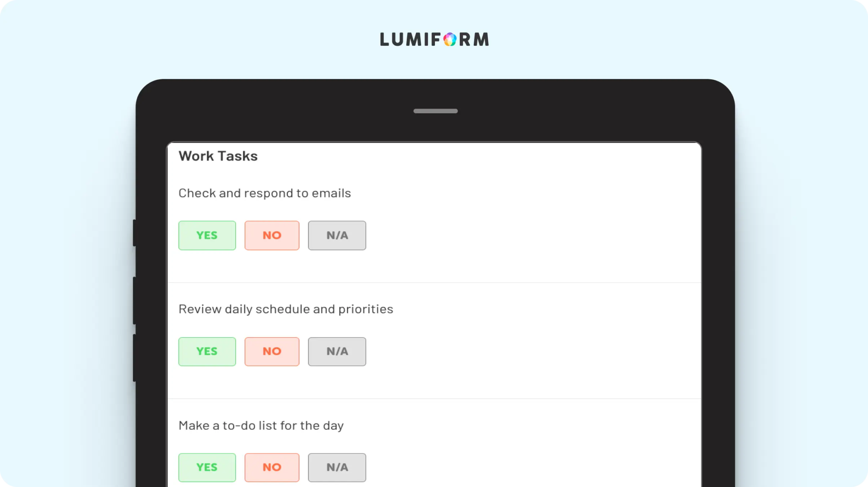Image resolution: width=868 pixels, height=487 pixels.
Task: Select YES for checking and responding to emails
Action: (x=207, y=235)
